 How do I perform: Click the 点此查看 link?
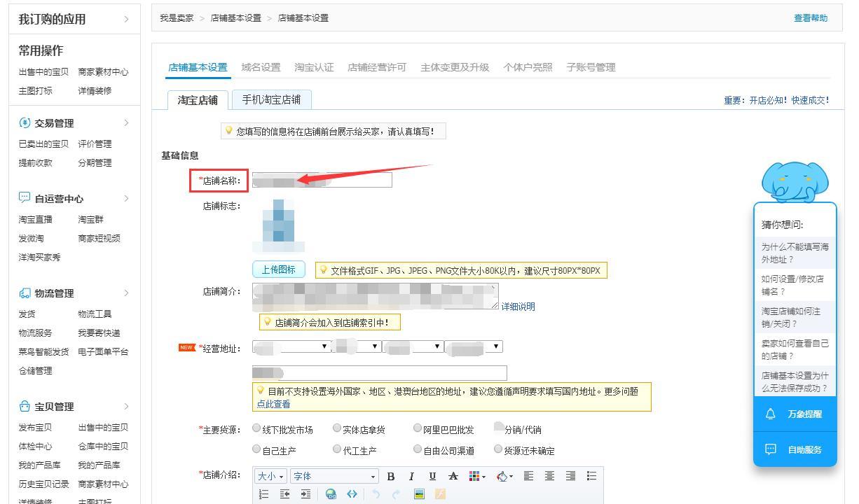[x=273, y=404]
